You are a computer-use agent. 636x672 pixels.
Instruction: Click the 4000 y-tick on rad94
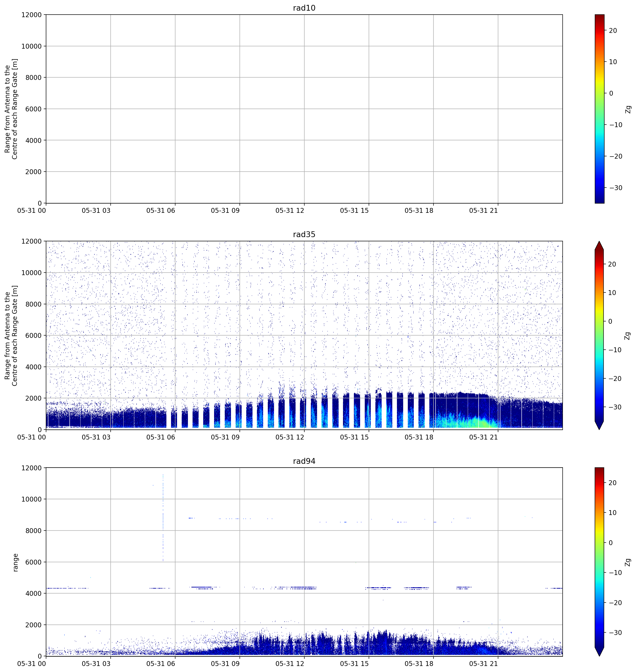click(x=33, y=593)
